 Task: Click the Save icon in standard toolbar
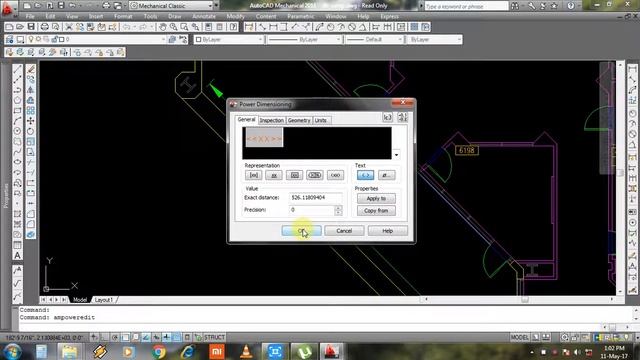(x=31, y=27)
